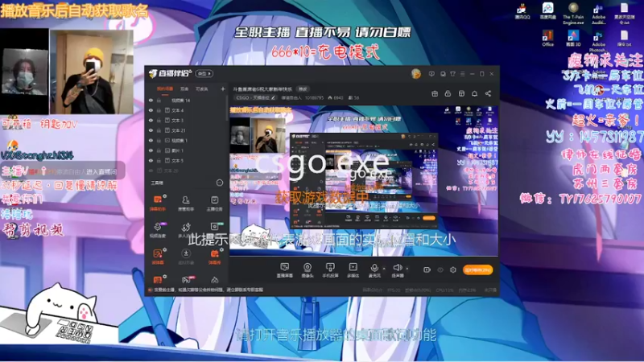
Task: Toggle the lock on the 文本 21 source
Action: [159, 130]
